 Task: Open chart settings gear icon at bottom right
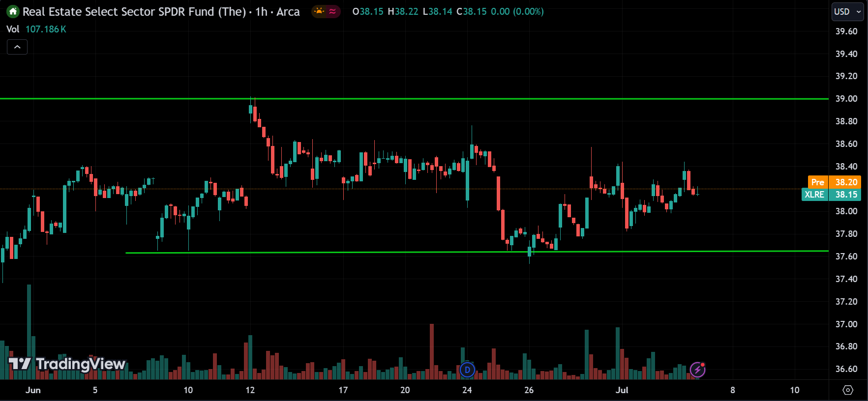(848, 390)
